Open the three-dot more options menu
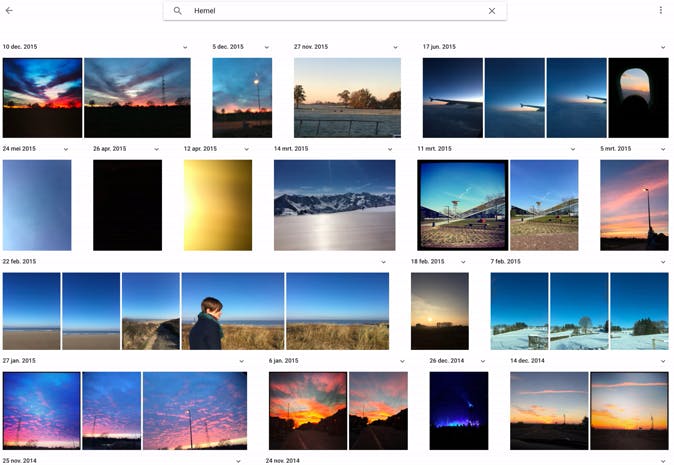Viewport: 674px width, 465px height. pyautogui.click(x=661, y=10)
